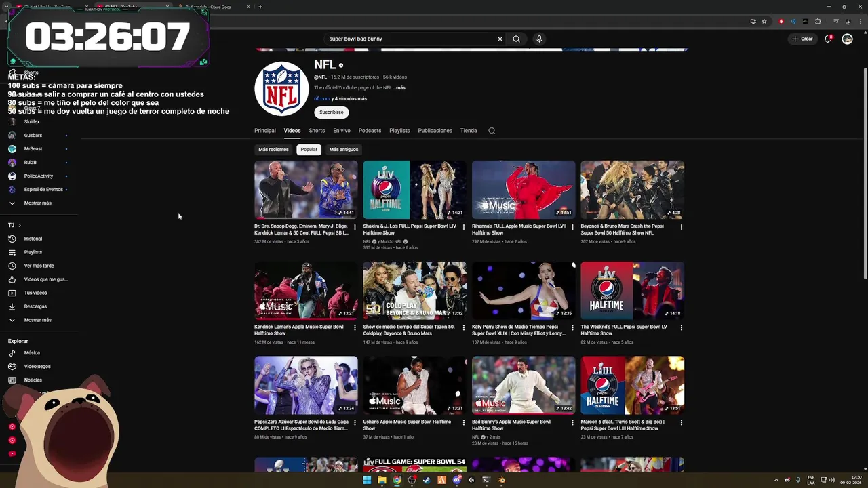Open Música under Explorar
This screenshot has width=868, height=488.
37,353
